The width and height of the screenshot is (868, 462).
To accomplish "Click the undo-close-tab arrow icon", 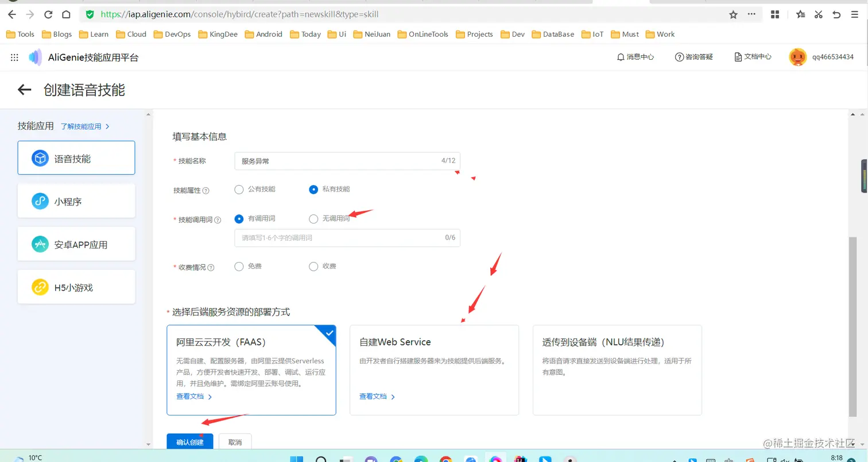I will coord(836,14).
